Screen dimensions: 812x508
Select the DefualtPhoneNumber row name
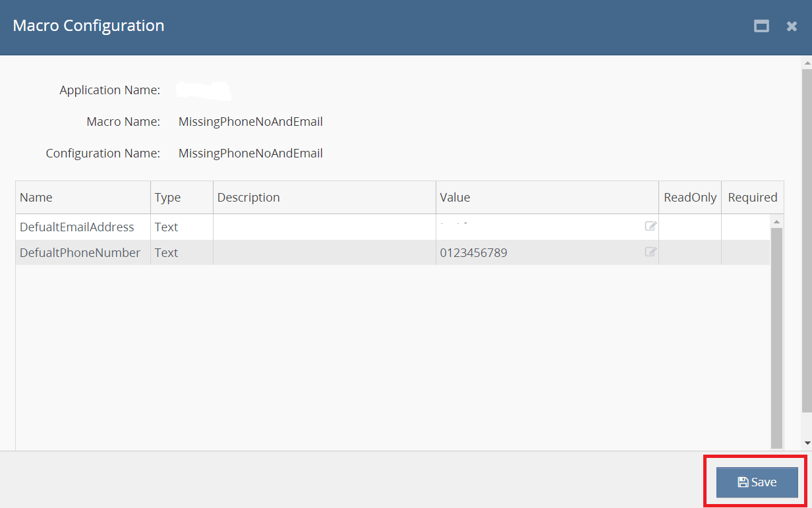pos(80,253)
